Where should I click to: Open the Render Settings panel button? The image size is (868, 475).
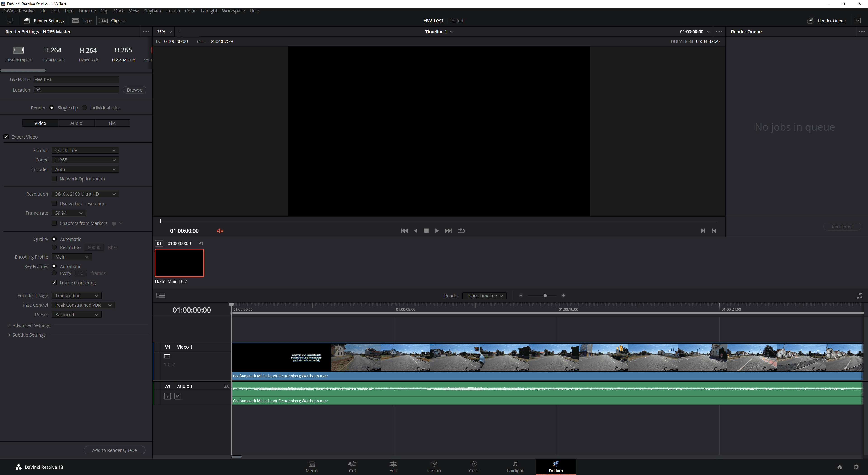(x=44, y=21)
